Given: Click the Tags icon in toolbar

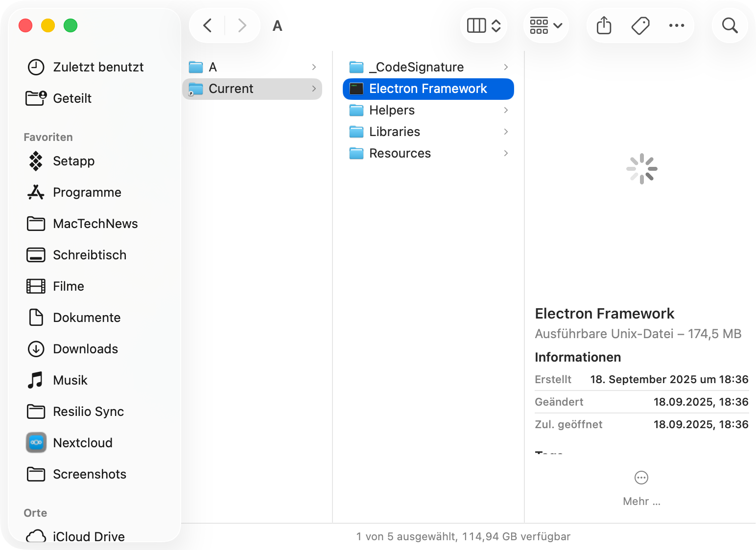Looking at the screenshot, I should [x=640, y=25].
